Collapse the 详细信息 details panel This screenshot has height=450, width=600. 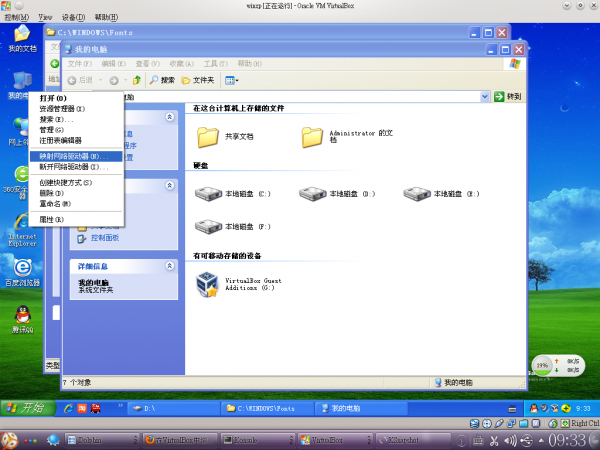[x=170, y=266]
